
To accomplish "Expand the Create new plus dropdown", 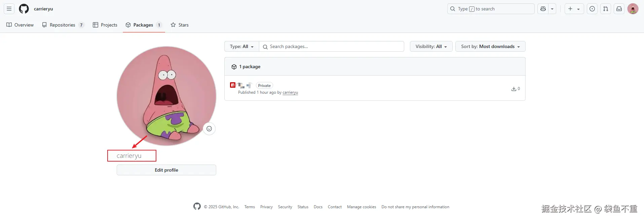I will (x=574, y=9).
